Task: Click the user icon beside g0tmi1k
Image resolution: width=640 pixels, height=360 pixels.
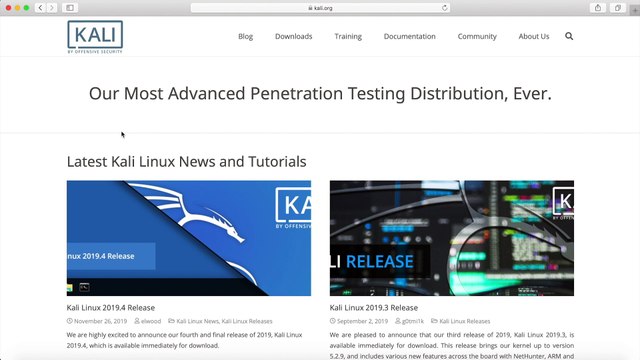Action: (398, 321)
